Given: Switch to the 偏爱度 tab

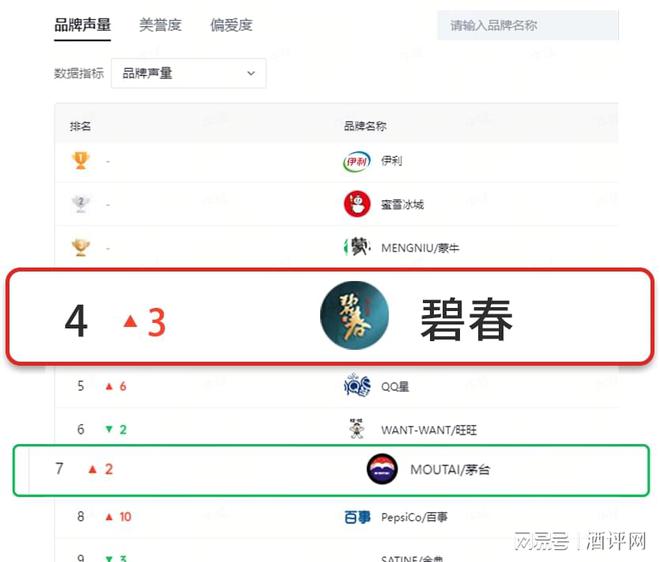Looking at the screenshot, I should (231, 25).
